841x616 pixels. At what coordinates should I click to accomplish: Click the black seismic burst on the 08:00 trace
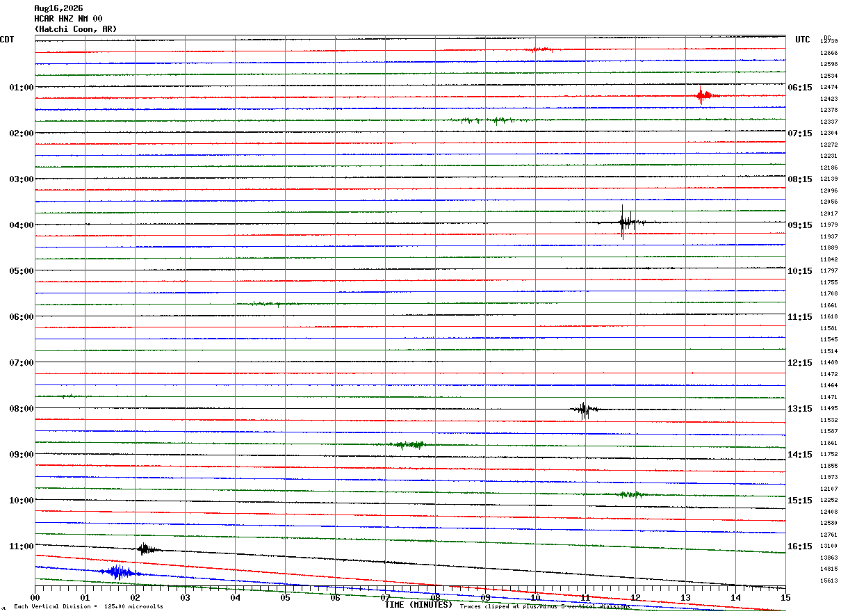(585, 410)
